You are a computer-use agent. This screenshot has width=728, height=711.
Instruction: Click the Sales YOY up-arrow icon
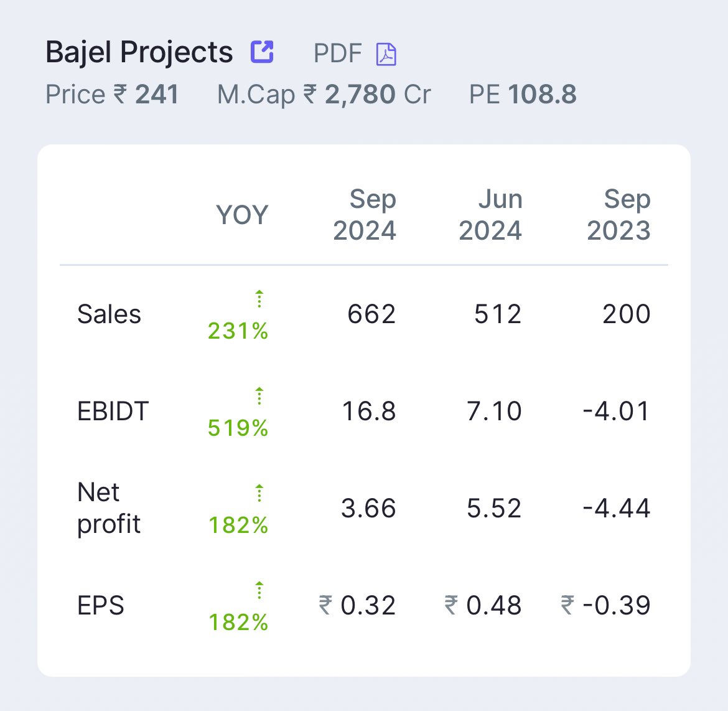(259, 299)
